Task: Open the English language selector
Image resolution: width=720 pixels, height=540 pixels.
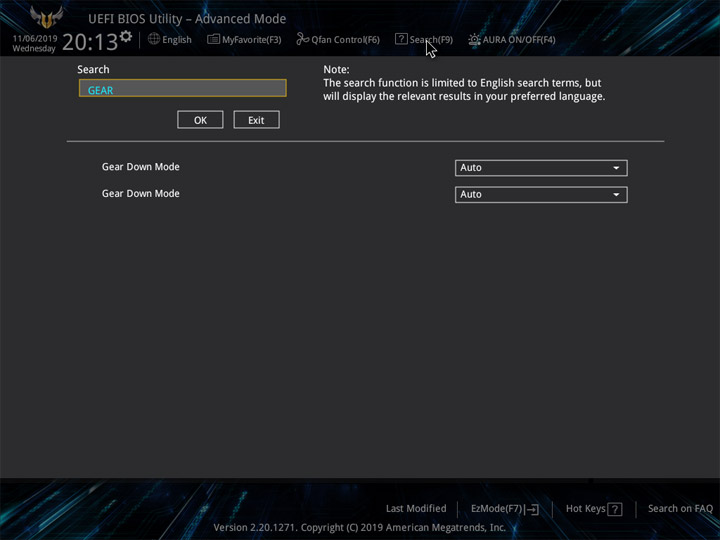Action: click(x=169, y=39)
